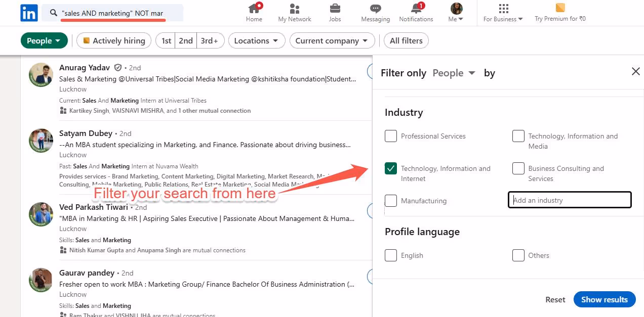Click the Add an industry input field
The image size is (644, 317).
coord(569,200)
